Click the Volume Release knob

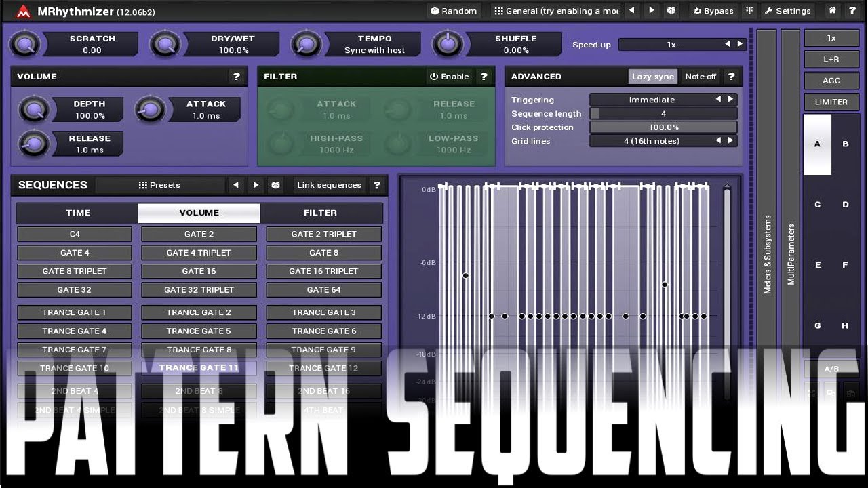coord(33,144)
